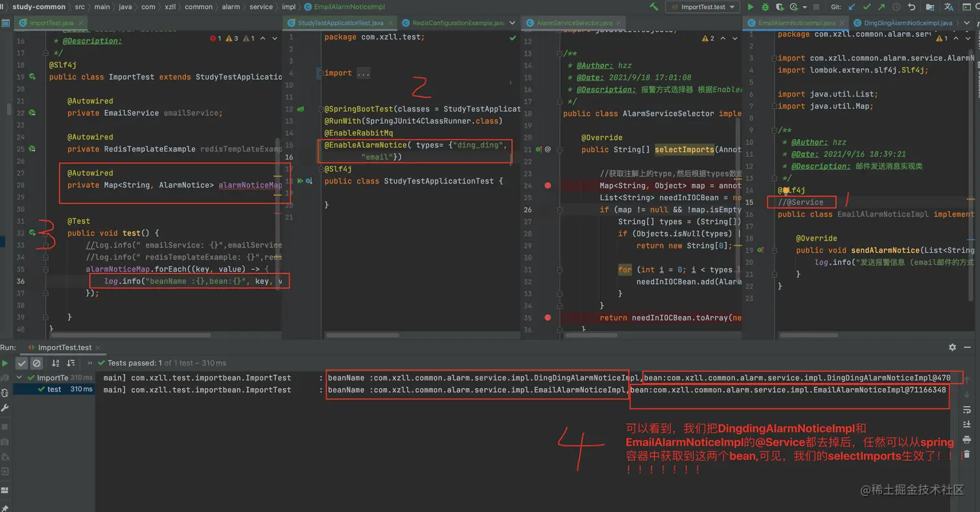Close the ImportTest.java editor tab
This screenshot has width=980, height=512.
tap(82, 23)
